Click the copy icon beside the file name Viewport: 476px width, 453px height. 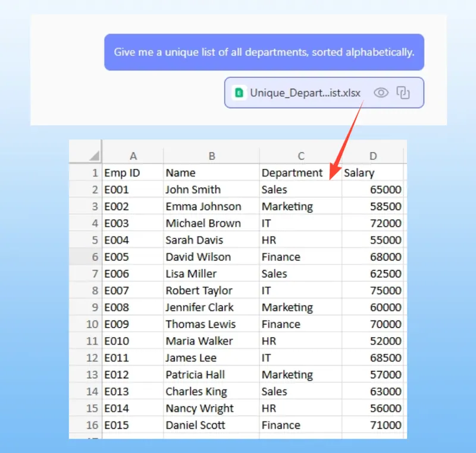coord(403,93)
